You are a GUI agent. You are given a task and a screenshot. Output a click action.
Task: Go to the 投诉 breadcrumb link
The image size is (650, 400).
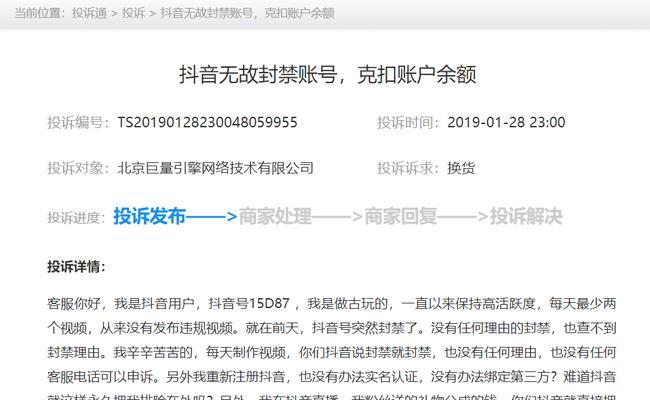click(x=133, y=13)
